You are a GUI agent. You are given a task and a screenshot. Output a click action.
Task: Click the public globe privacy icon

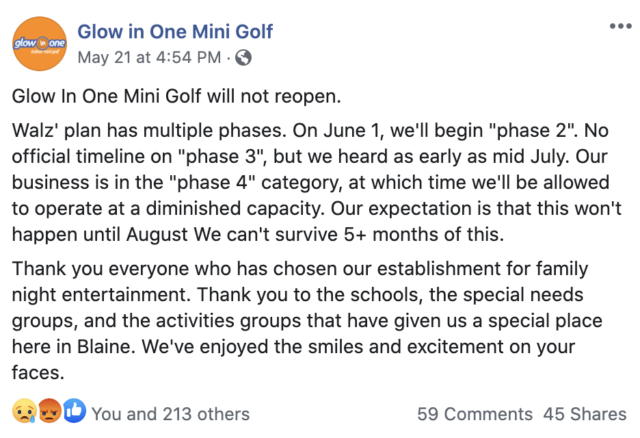pos(242,56)
